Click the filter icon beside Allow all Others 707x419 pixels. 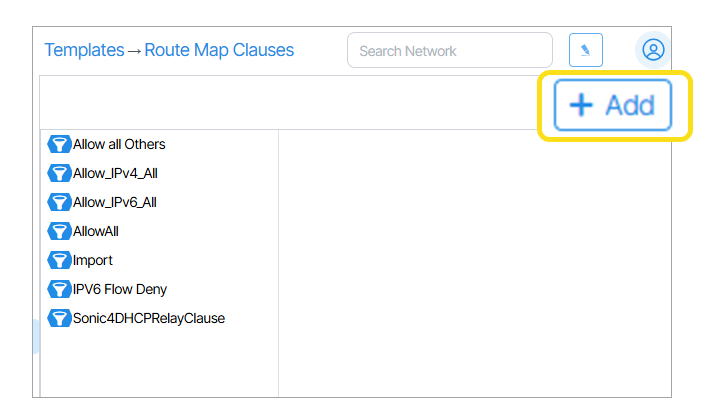[x=59, y=144]
